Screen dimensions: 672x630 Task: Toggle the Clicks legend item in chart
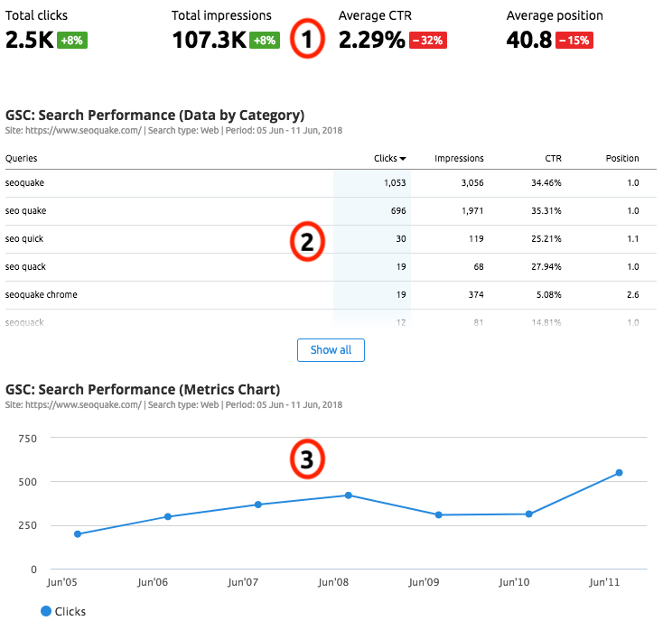[x=63, y=611]
